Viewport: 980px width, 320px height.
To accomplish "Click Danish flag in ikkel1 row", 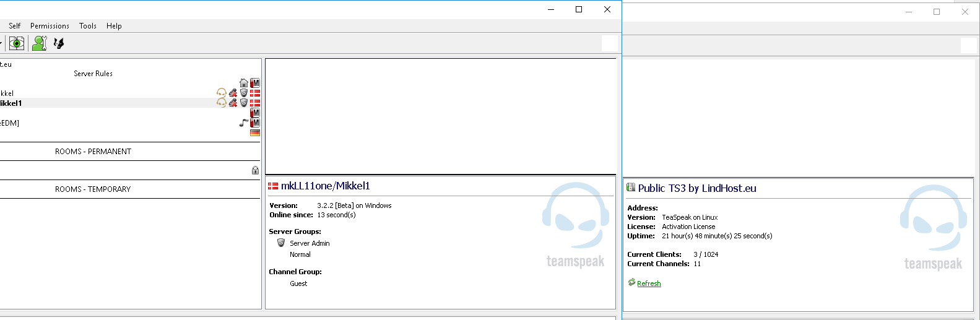I will (255, 103).
